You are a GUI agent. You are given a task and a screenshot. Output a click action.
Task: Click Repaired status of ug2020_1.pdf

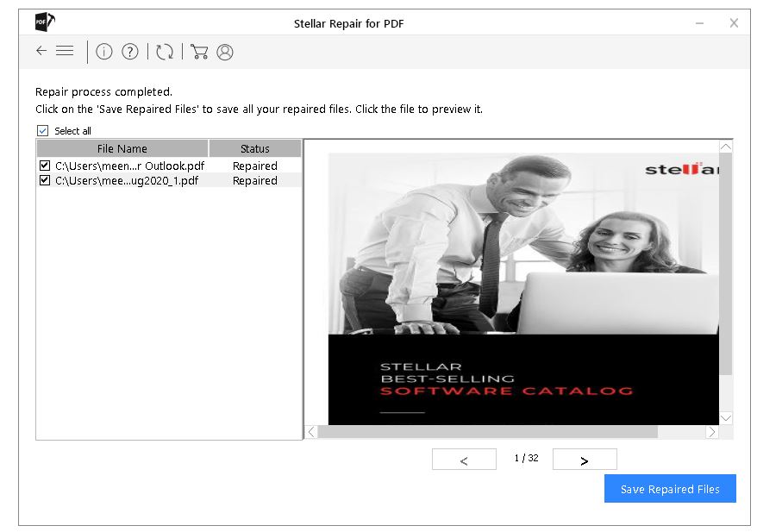click(255, 180)
